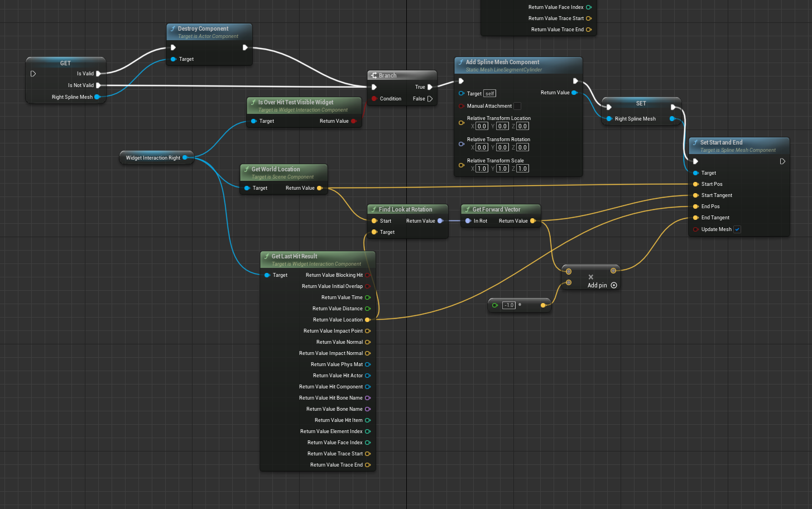The height and width of the screenshot is (509, 812).
Task: Uncheck the Update Mesh checkbox
Action: click(737, 229)
